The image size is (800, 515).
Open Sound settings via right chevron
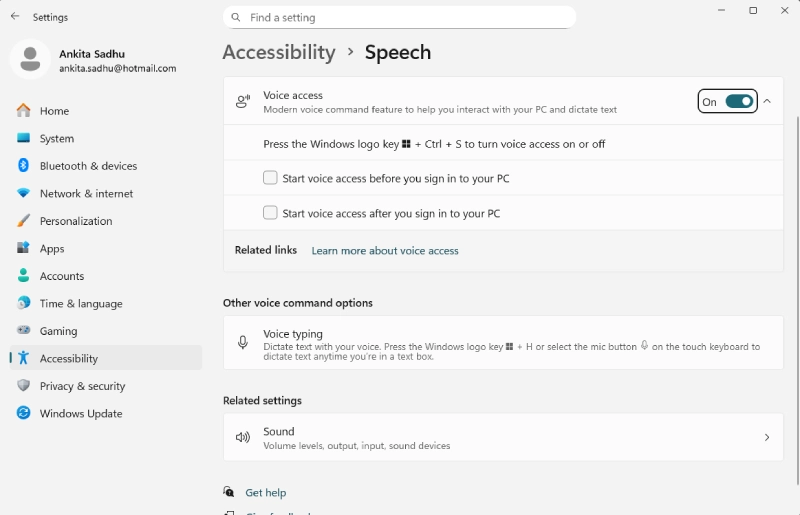pos(767,437)
